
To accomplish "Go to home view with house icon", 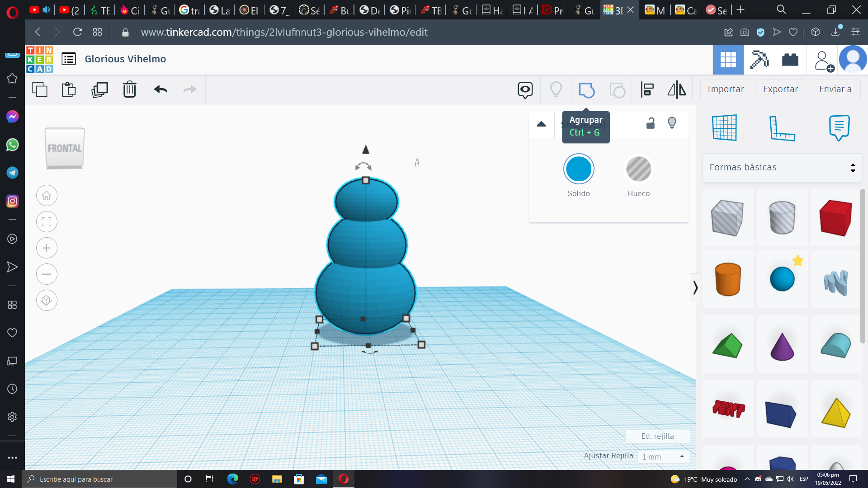I will 47,196.
